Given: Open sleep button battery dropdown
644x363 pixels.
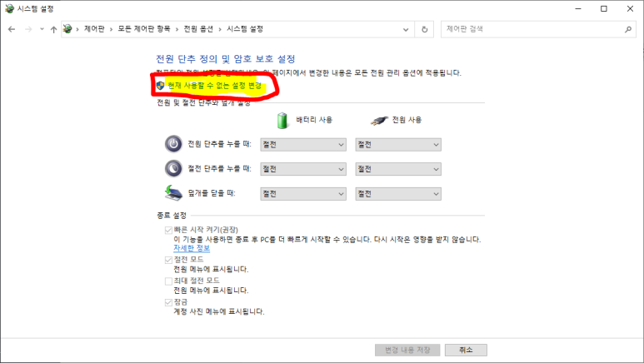Looking at the screenshot, I should click(303, 169).
